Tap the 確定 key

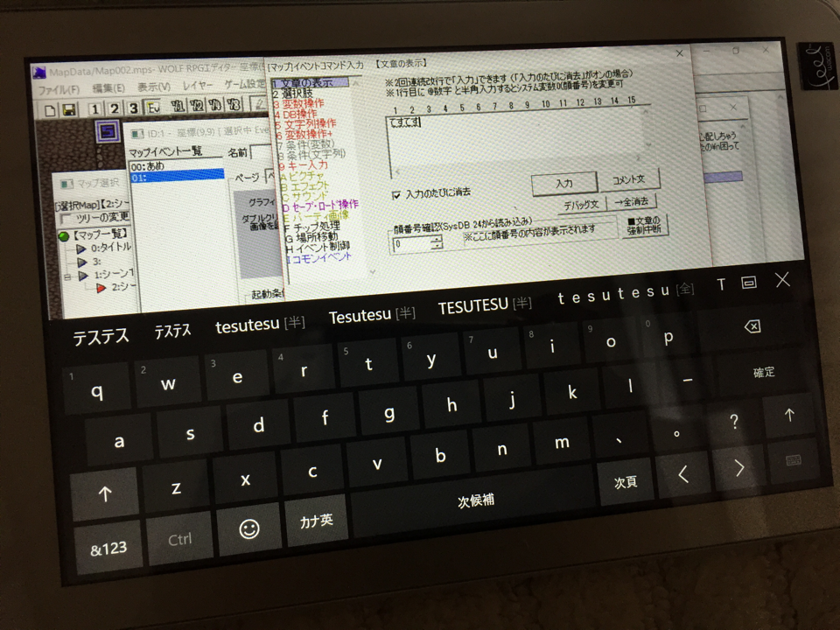pos(764,373)
